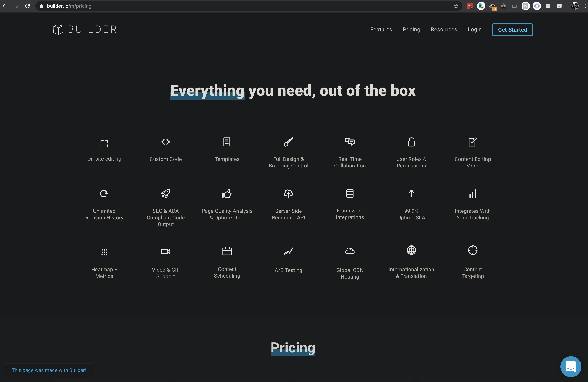The height and width of the screenshot is (382, 588).
Task: Click 'A/B Testing' text
Action: click(288, 270)
